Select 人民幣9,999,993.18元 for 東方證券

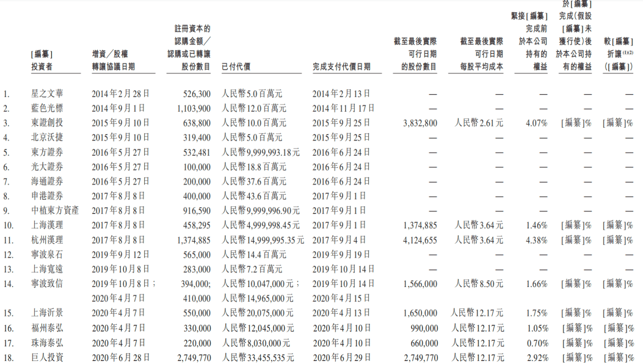261,152
